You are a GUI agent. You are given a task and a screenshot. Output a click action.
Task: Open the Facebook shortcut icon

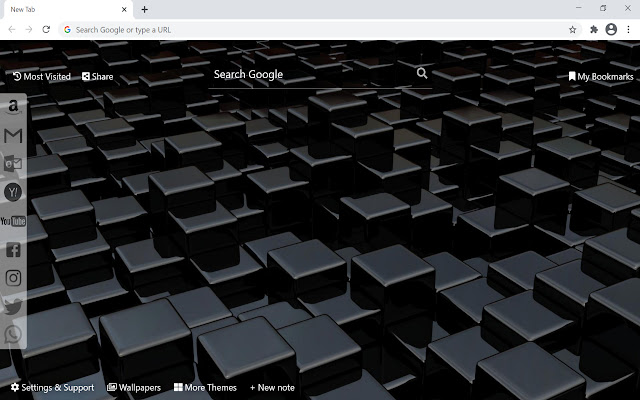pos(13,249)
